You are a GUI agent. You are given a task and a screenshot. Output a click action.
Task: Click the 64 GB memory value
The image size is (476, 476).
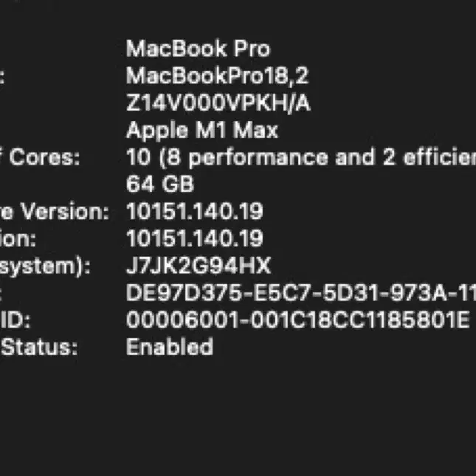click(x=159, y=184)
